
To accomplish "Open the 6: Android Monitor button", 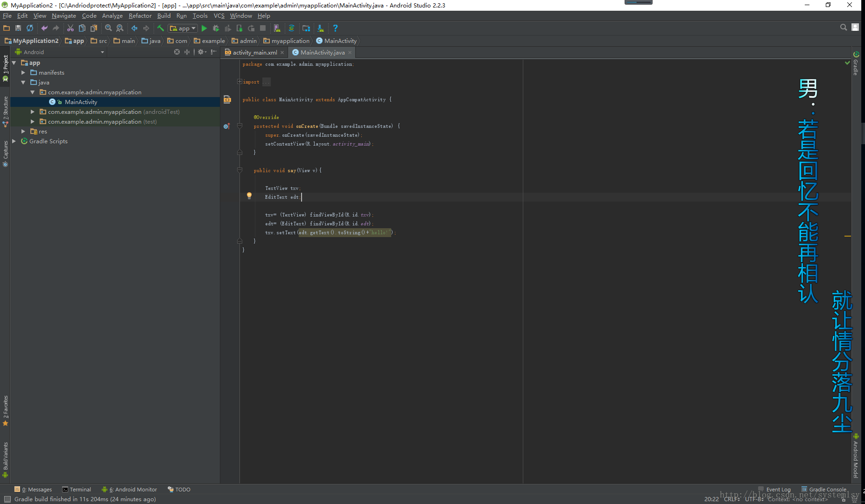I will pyautogui.click(x=129, y=490).
